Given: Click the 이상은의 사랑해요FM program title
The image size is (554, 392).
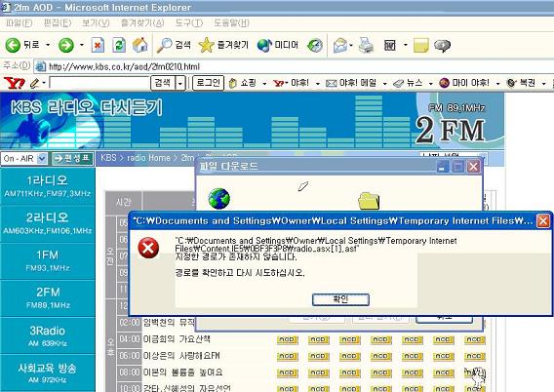Looking at the screenshot, I should click(181, 356).
